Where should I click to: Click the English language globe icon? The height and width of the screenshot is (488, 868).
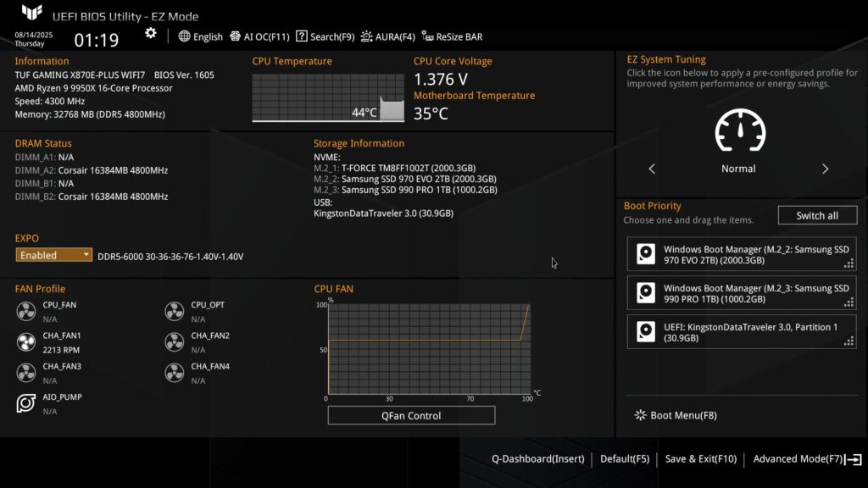click(184, 36)
